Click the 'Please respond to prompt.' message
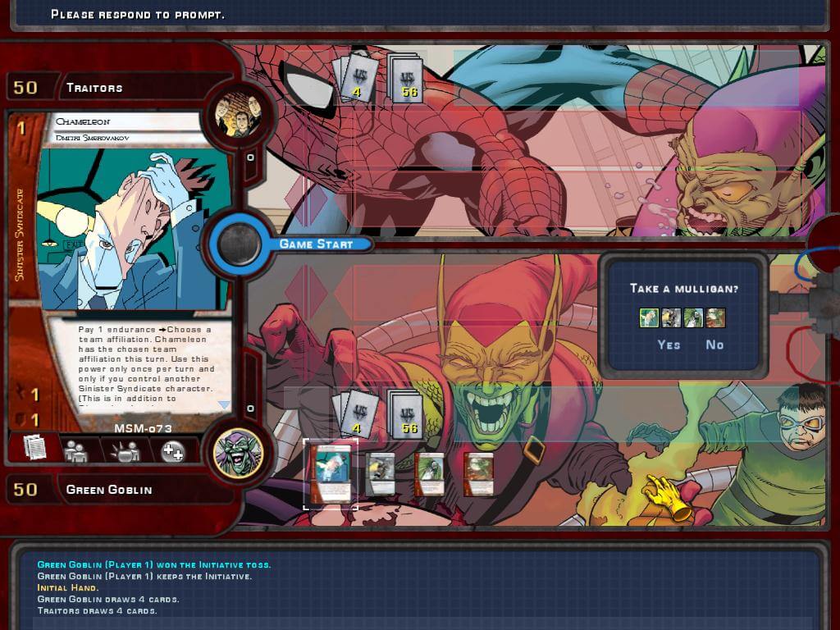This screenshot has height=630, width=840. pyautogui.click(x=138, y=15)
